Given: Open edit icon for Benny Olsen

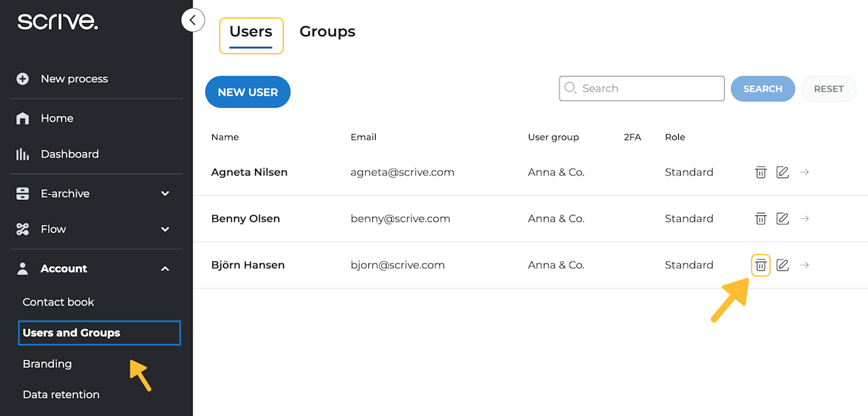Looking at the screenshot, I should [783, 219].
